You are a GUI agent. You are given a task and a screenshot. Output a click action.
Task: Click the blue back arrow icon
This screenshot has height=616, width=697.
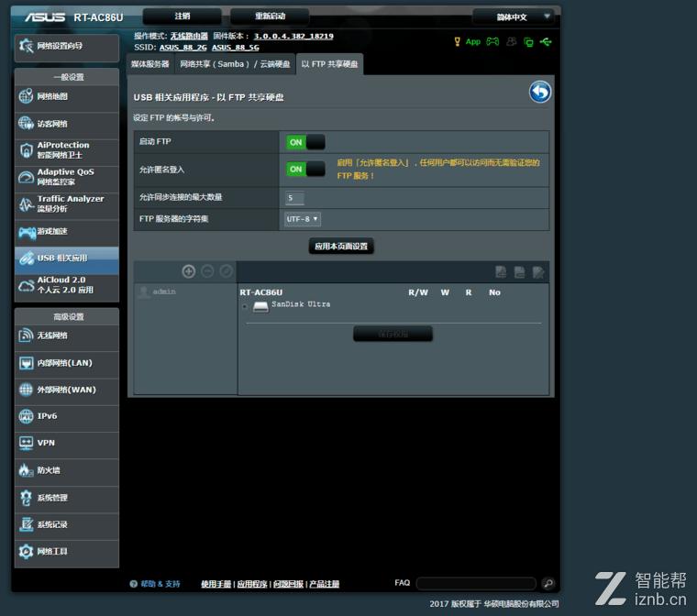[x=539, y=92]
